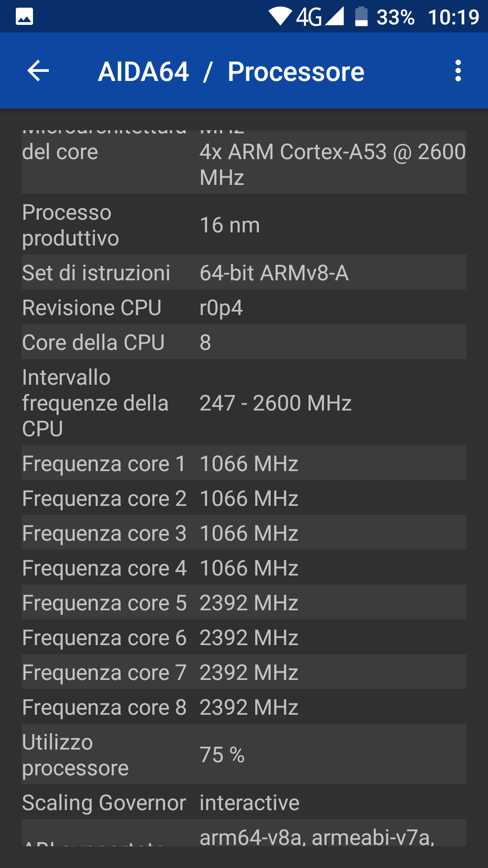
Task: Tap the battery icon showing 33%
Action: pyautogui.click(x=361, y=16)
